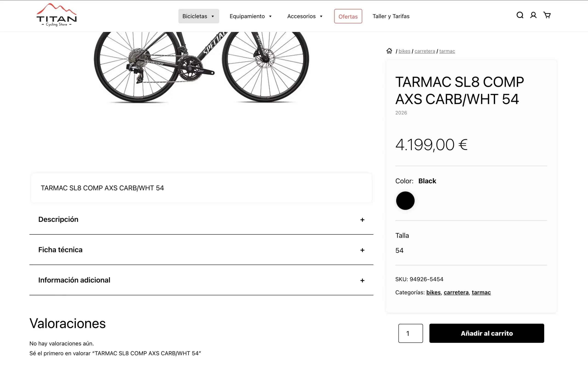The width and height of the screenshot is (588, 367).
Task: Expand Descripción with the plus icon
Action: coord(362,220)
